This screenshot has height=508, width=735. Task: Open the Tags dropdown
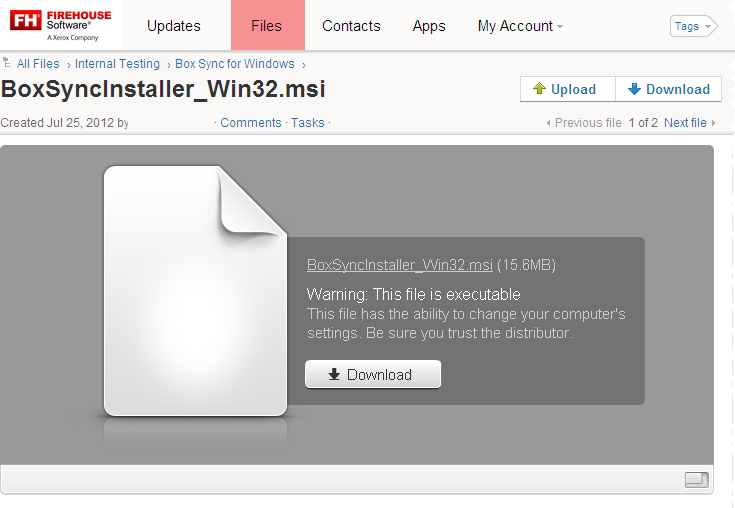[693, 26]
